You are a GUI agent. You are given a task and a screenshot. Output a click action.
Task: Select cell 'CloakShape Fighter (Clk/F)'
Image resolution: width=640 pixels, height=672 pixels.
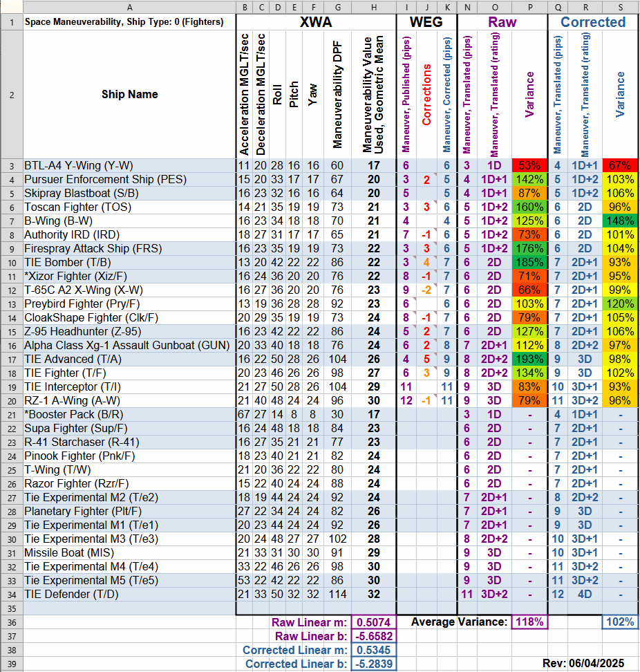click(x=129, y=317)
